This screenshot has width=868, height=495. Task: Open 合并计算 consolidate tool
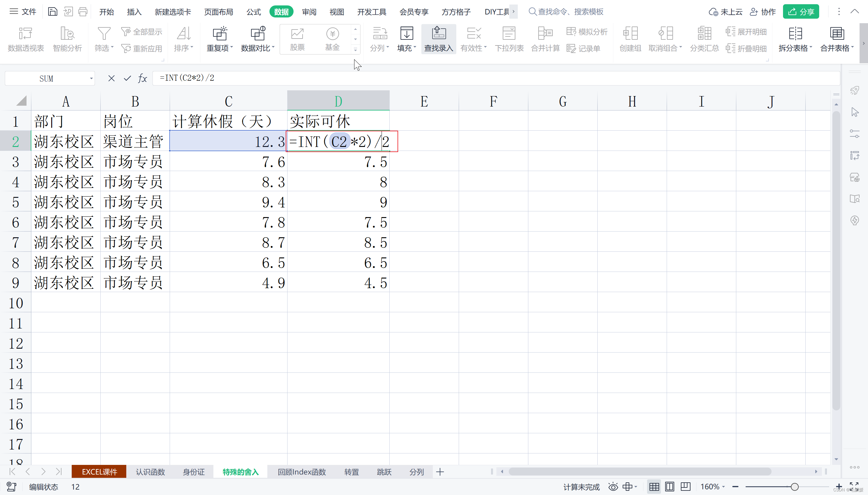click(545, 39)
